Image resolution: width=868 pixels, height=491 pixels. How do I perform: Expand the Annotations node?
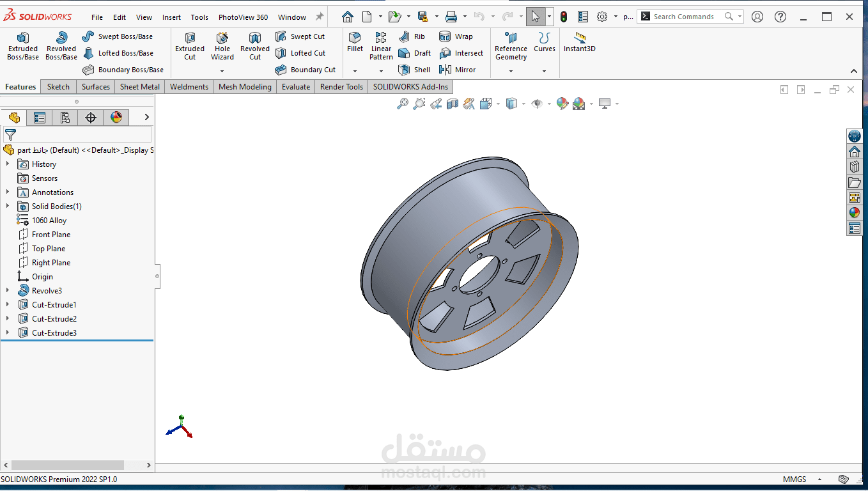(8, 192)
